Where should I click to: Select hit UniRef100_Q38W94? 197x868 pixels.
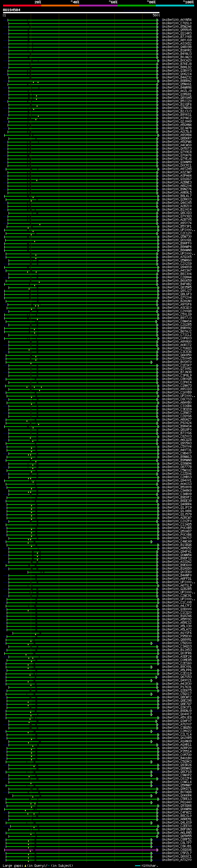coord(177,464)
